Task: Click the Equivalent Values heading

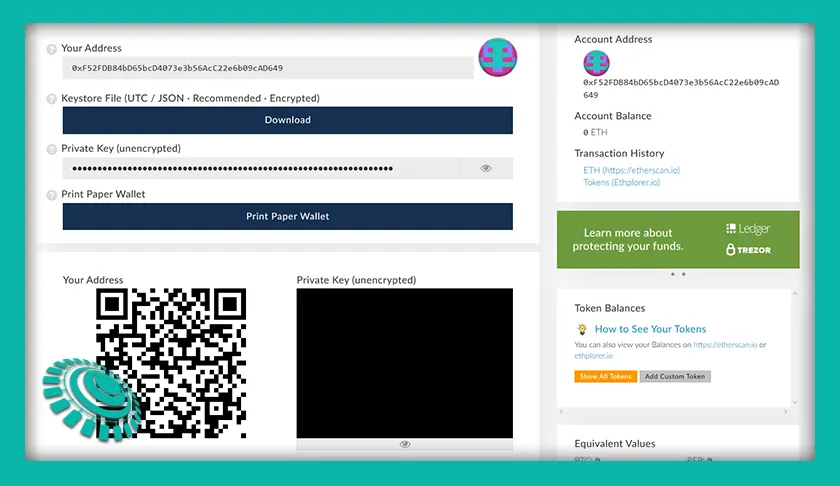Action: tap(615, 444)
